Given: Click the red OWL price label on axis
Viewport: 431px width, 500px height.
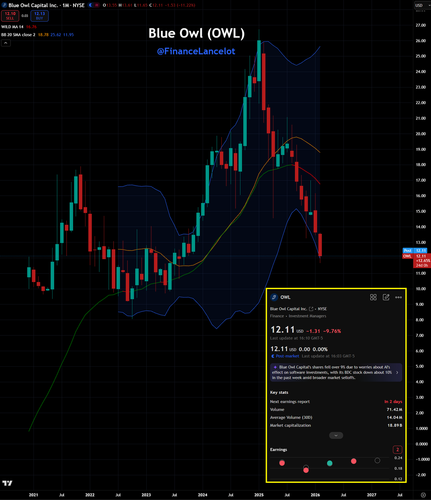Looking at the screenshot, I should (x=407, y=256).
